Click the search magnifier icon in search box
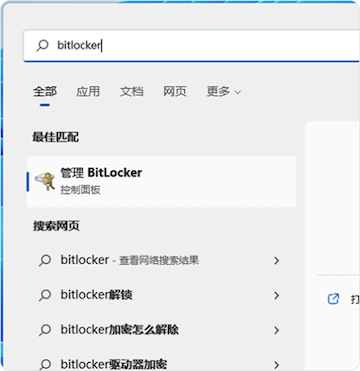The width and height of the screenshot is (360, 371). (x=42, y=45)
